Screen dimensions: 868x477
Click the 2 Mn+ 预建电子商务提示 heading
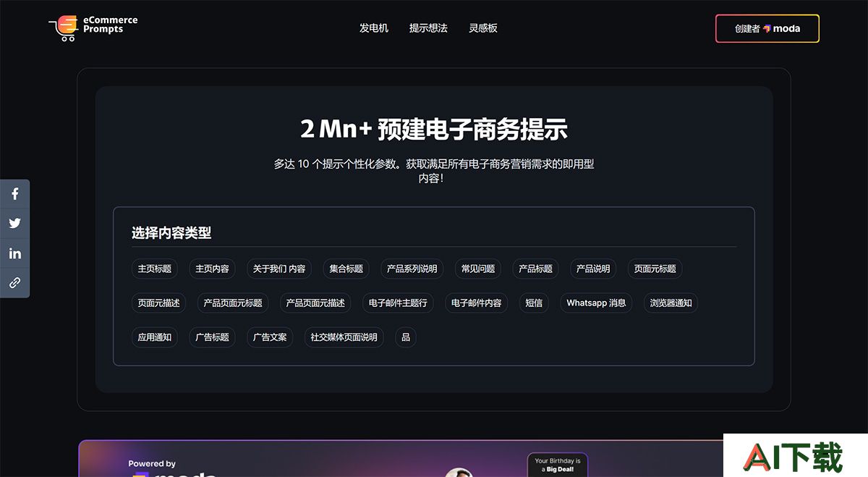(434, 130)
